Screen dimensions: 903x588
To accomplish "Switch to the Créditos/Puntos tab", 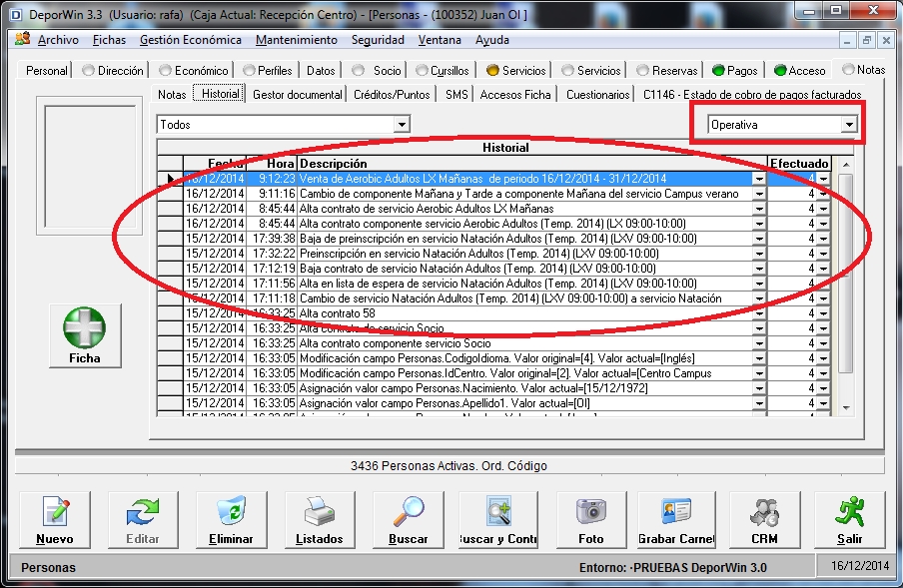I will (392, 95).
